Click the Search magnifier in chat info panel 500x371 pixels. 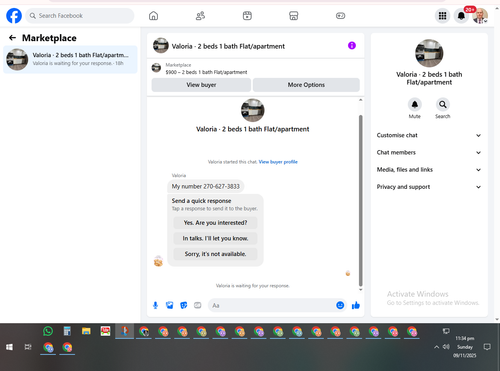pos(443,105)
